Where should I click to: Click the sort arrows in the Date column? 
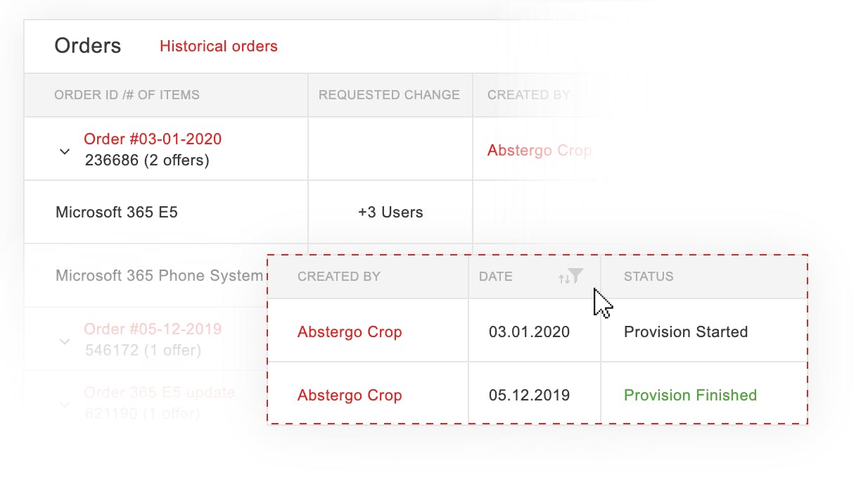tap(563, 279)
